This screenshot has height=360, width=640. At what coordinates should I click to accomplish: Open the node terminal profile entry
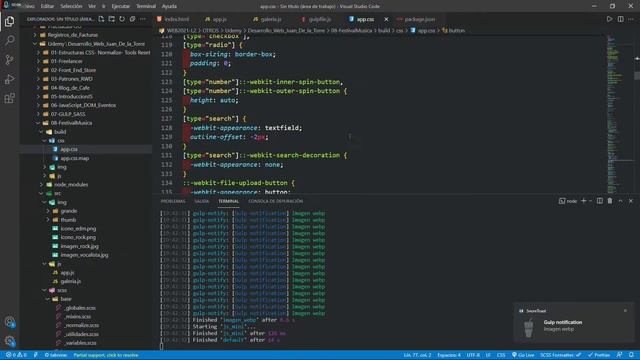[568, 201]
